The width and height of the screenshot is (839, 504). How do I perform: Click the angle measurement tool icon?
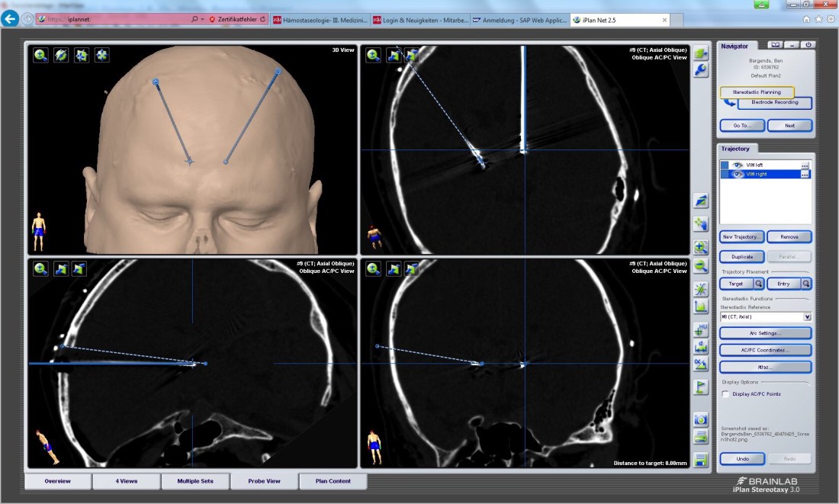tap(701, 365)
